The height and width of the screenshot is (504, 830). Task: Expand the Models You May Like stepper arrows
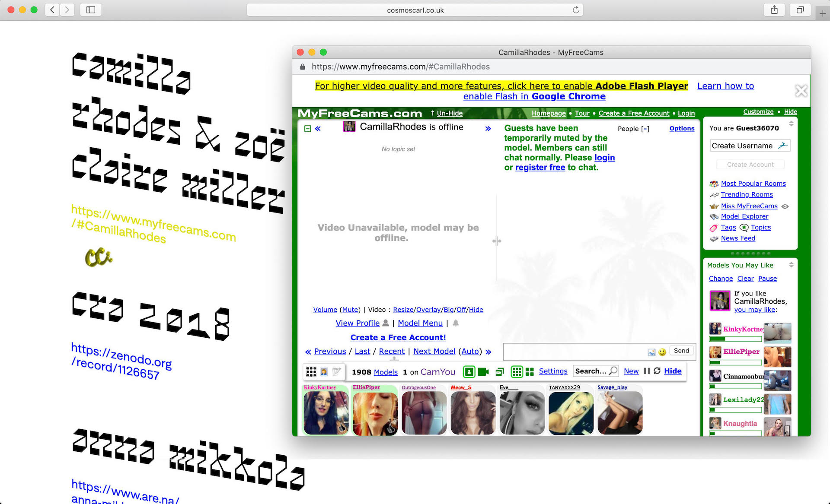coord(791,265)
